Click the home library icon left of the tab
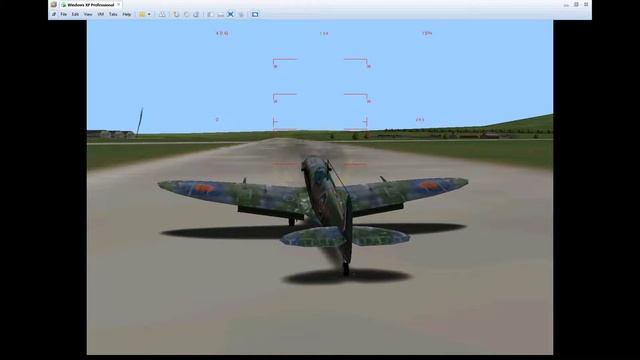 point(53,4)
